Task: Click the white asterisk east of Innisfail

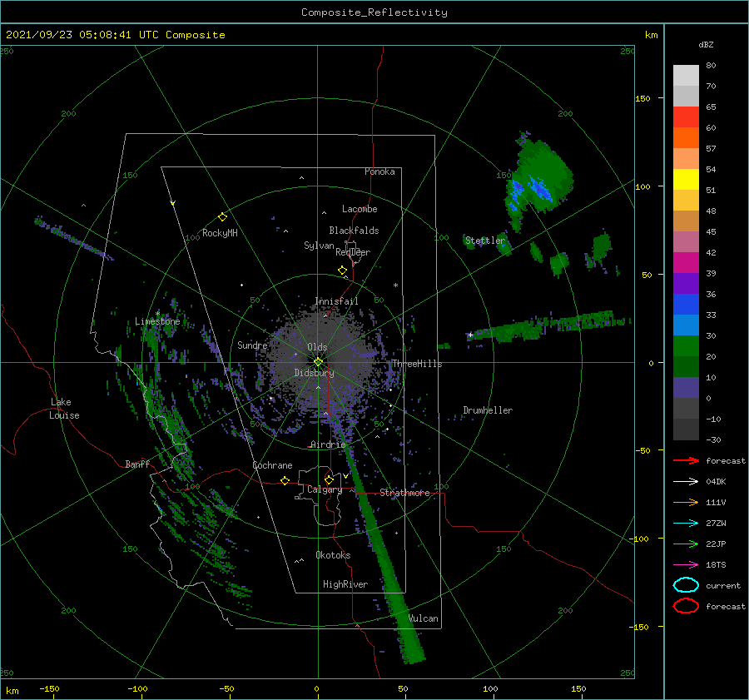Action: click(x=395, y=285)
